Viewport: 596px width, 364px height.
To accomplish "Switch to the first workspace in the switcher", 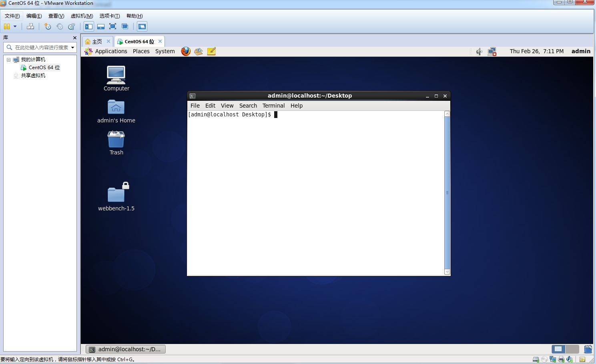I will point(558,349).
